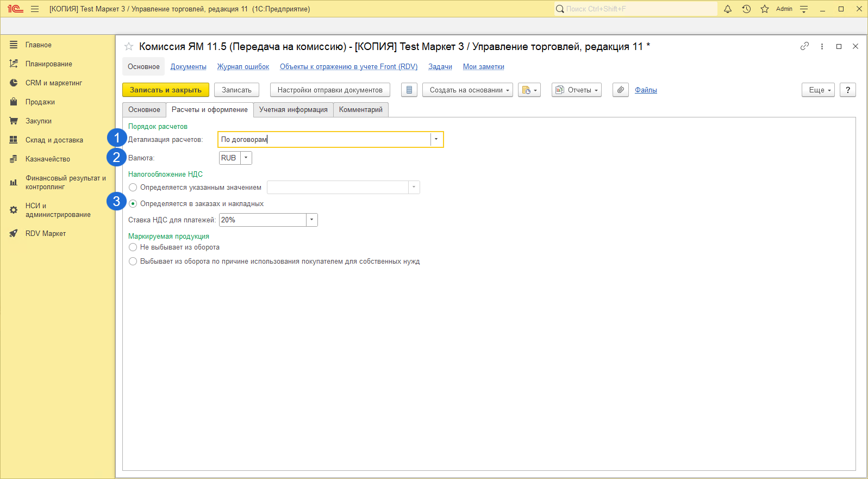Expand the disabled НДС value dropdown arrow
The height and width of the screenshot is (479, 868).
[x=414, y=188]
